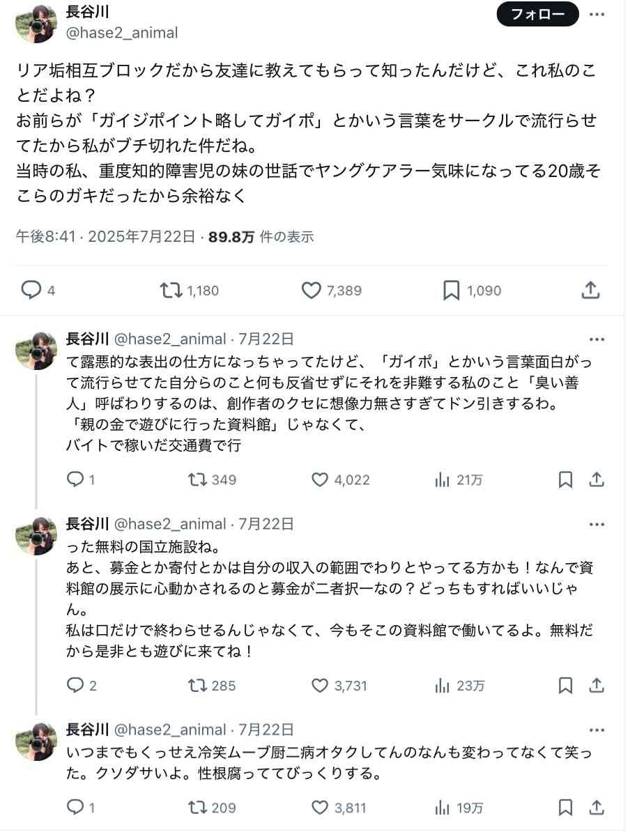Share the last reply with 19万 views

point(597,808)
